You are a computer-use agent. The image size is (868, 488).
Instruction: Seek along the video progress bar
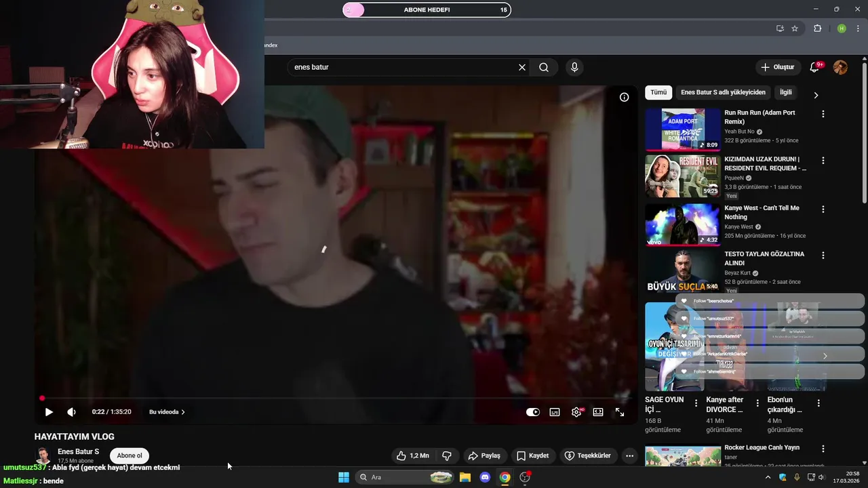(336, 399)
